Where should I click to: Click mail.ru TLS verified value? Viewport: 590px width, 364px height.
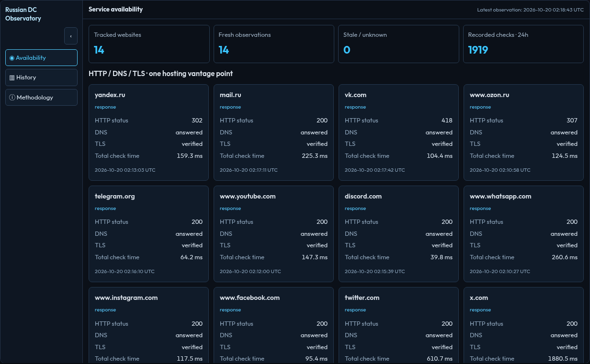(317, 144)
